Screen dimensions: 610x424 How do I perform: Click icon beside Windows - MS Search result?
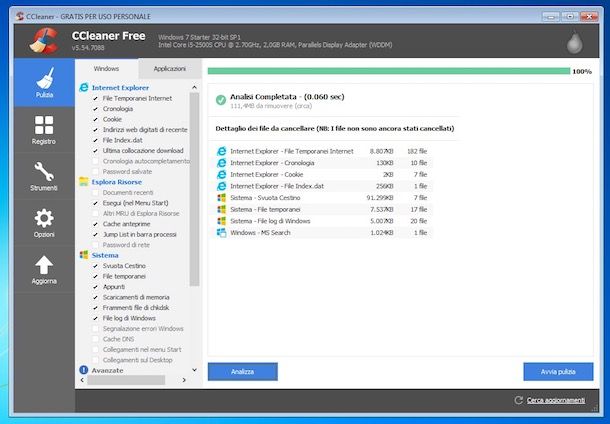click(x=221, y=233)
